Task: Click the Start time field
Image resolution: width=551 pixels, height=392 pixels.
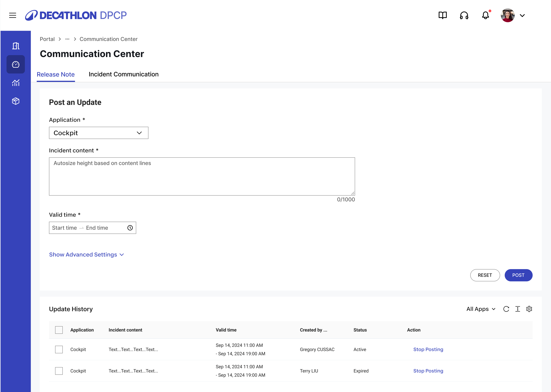Action: click(x=64, y=228)
